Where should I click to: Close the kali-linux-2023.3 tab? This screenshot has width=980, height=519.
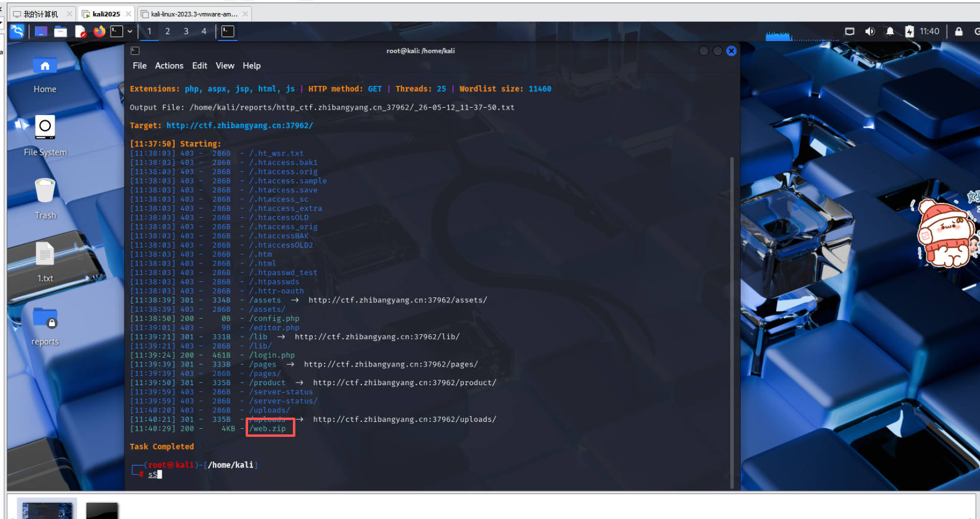tap(246, 14)
